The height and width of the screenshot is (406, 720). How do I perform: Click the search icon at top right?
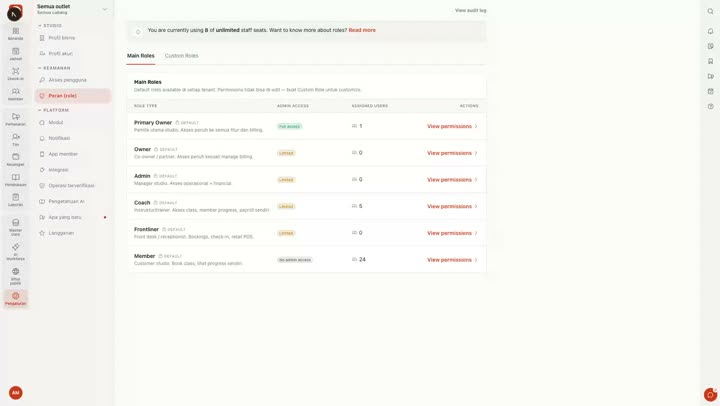click(710, 11)
